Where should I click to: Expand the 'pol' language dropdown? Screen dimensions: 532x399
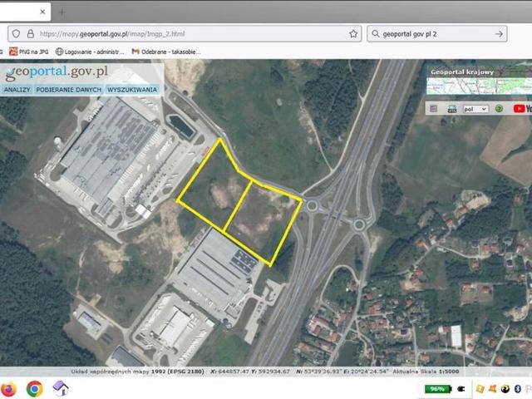[x=475, y=108]
